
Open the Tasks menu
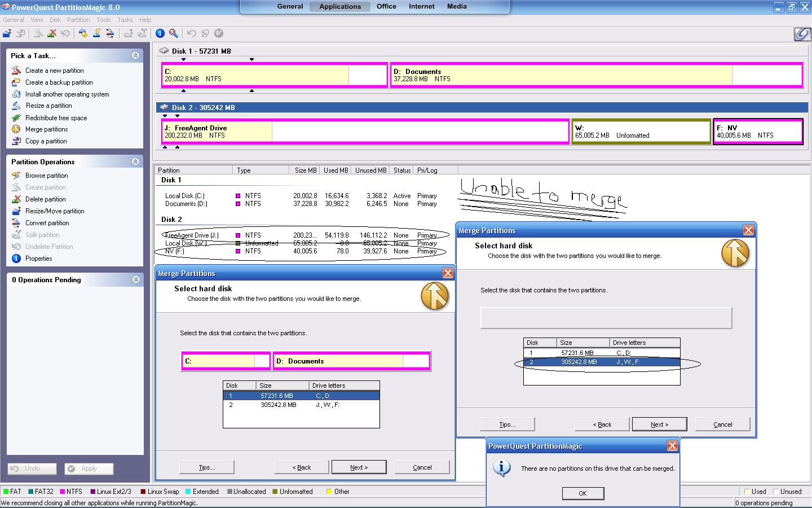tap(125, 20)
